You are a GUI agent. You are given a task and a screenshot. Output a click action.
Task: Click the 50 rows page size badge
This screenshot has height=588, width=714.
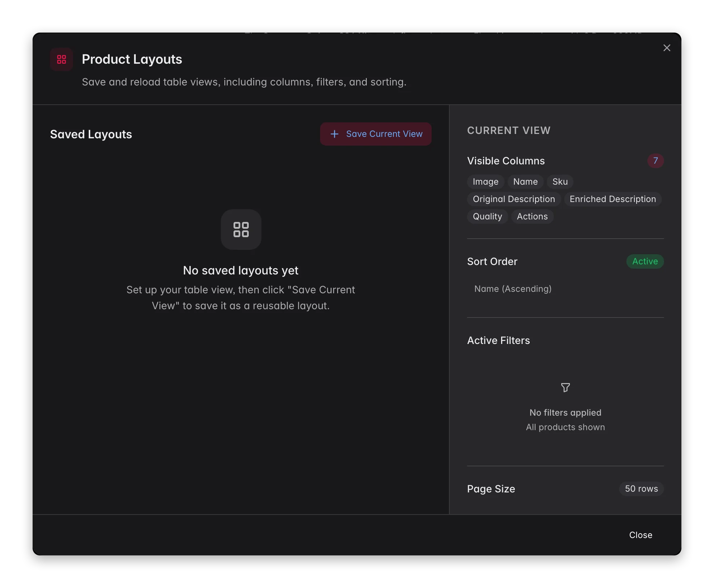coord(641,489)
